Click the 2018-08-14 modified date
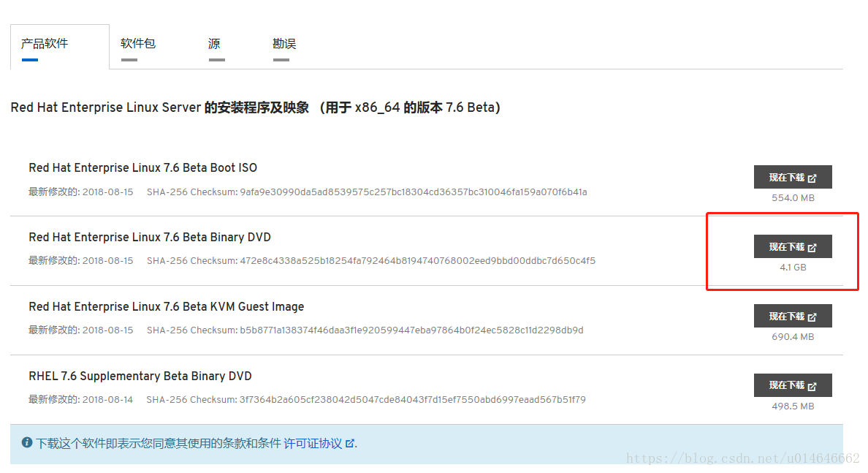This screenshot has width=868, height=473. click(107, 400)
